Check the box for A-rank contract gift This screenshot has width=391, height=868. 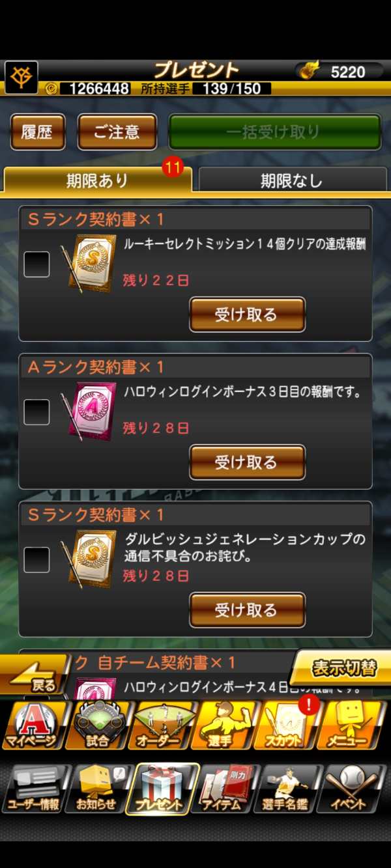tap(36, 412)
